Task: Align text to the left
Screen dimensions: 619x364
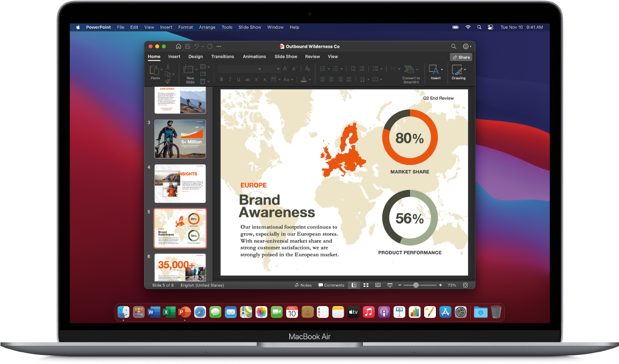Action: (x=322, y=79)
